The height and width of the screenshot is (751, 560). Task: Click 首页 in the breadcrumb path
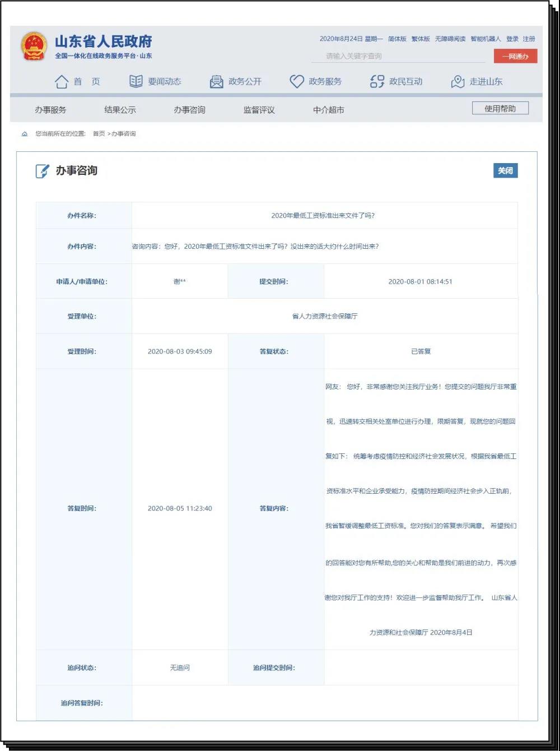(99, 134)
